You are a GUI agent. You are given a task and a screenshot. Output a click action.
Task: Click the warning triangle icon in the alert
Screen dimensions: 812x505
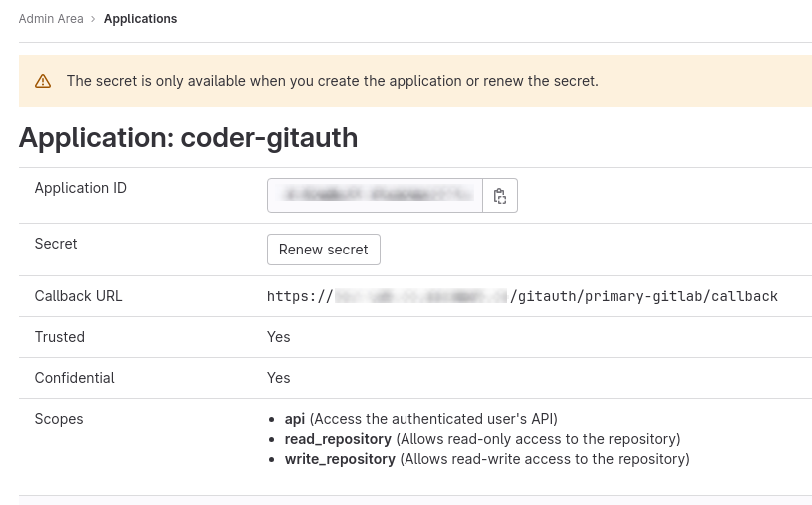(x=43, y=81)
